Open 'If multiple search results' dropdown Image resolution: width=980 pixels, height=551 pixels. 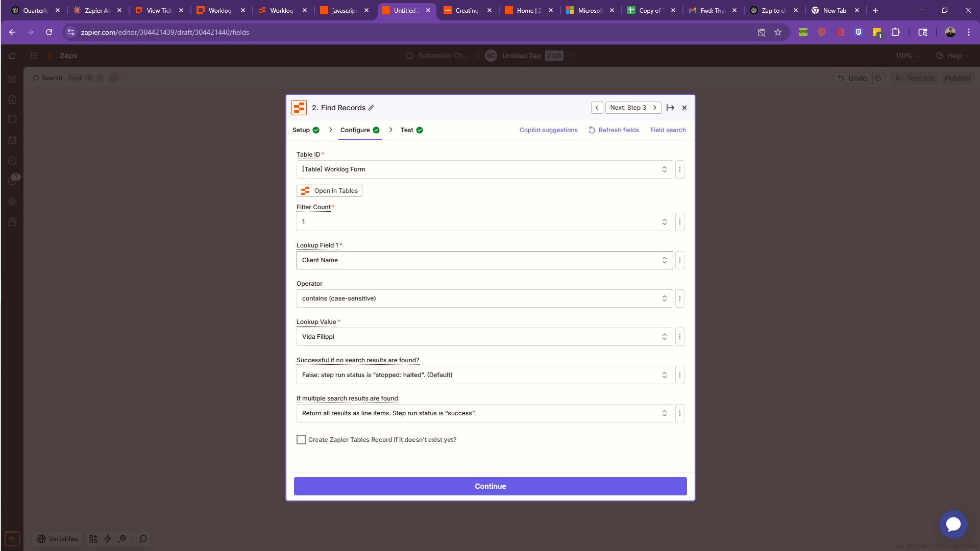[484, 413]
